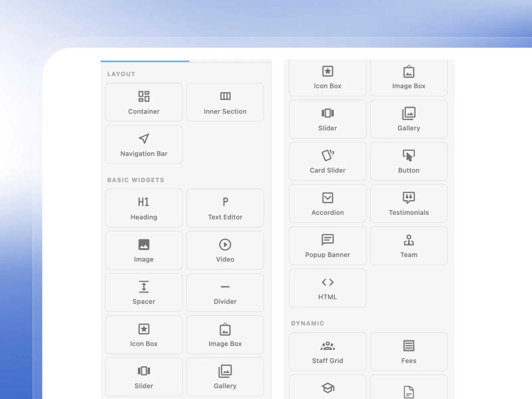532x399 pixels.
Task: Click Gallery tile directly above Button
Action: pyautogui.click(x=409, y=119)
